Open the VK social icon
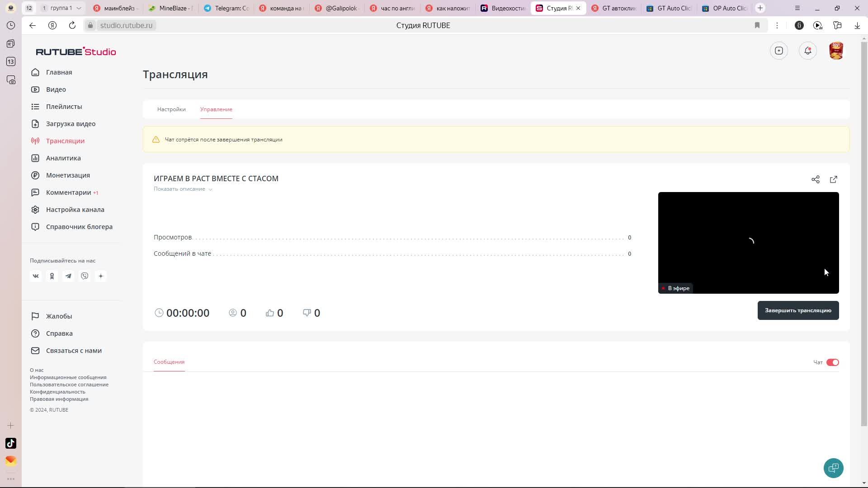Screen dimensions: 868x488 [36, 276]
